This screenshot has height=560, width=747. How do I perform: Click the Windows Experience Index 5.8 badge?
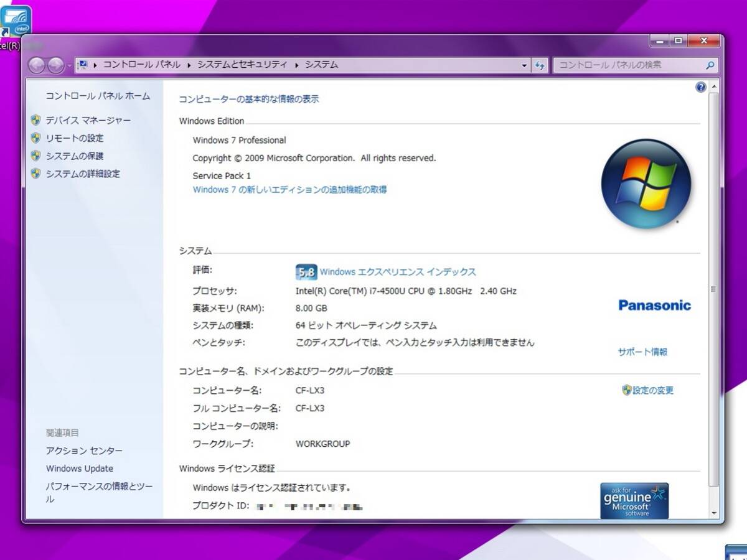(x=306, y=272)
